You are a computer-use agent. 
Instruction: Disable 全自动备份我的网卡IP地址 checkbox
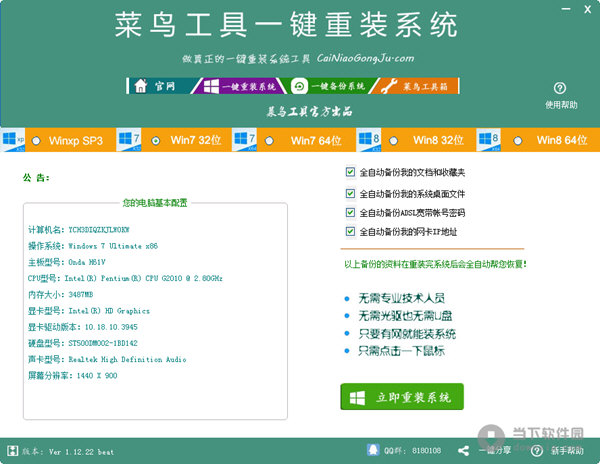[x=350, y=231]
